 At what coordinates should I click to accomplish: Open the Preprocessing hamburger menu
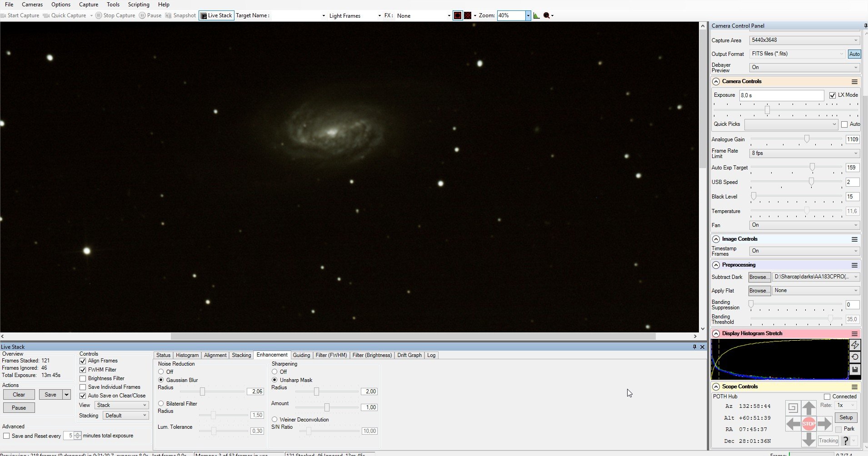[854, 265]
